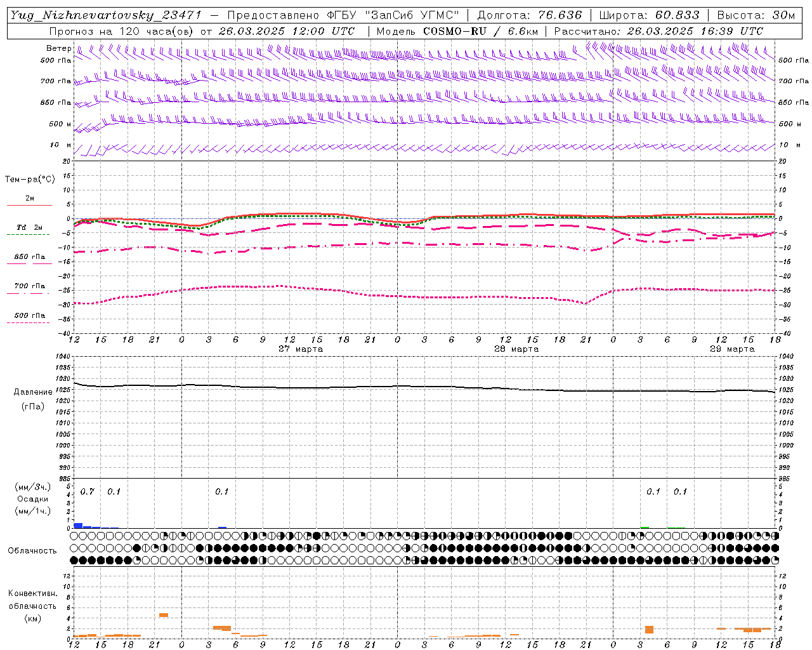Click the 28 марта date label
Viewport: 812px width, 650px height.
pos(516,349)
